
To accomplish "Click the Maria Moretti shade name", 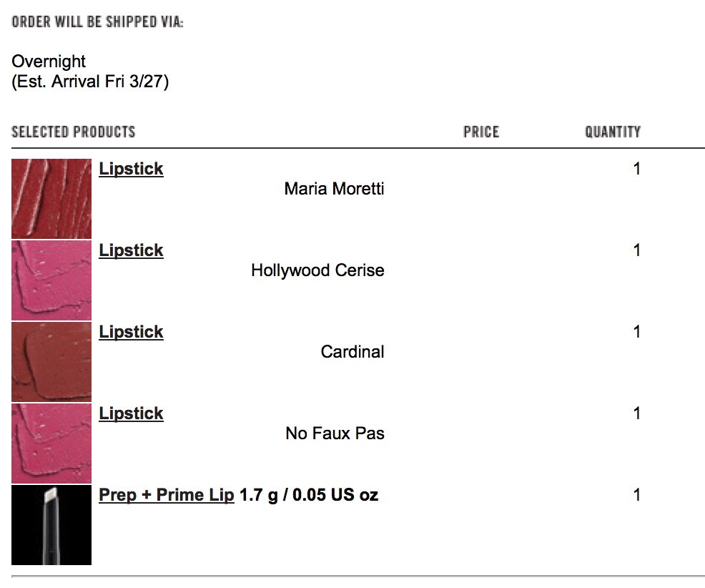I will [334, 189].
